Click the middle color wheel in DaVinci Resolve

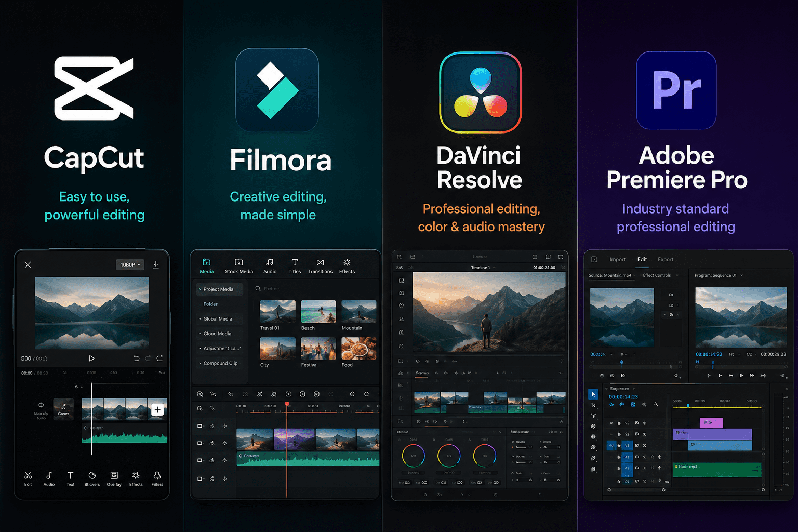point(449,456)
